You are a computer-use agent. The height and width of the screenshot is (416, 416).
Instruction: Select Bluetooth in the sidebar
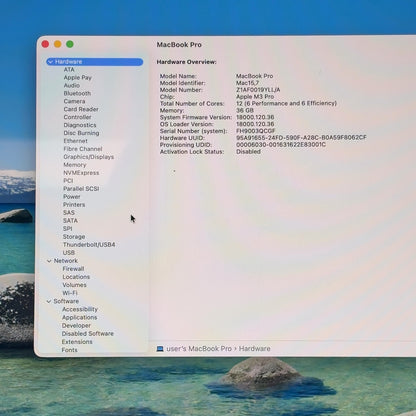(77, 93)
